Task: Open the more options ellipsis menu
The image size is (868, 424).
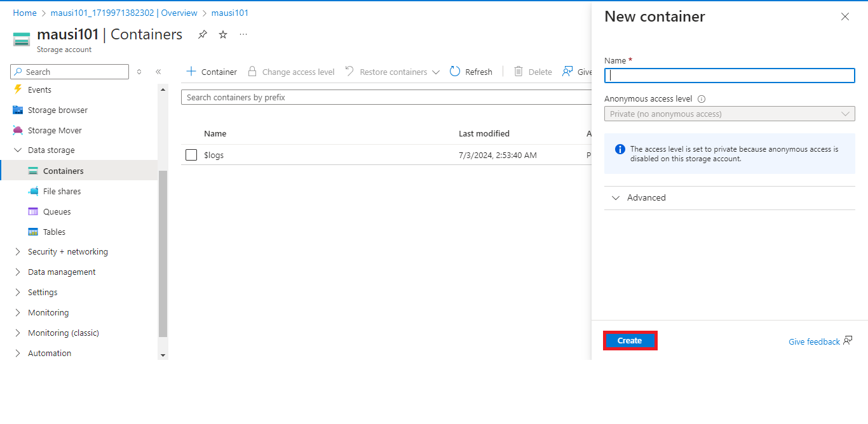Action: (243, 34)
